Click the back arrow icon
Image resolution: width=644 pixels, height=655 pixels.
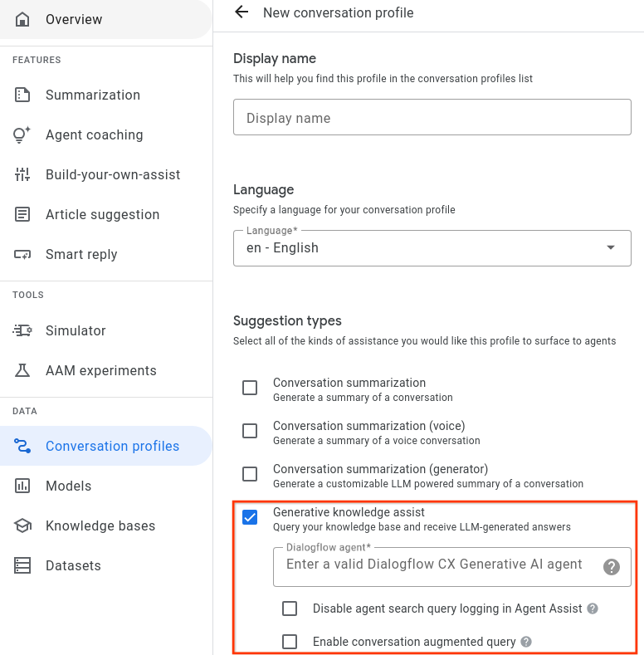(242, 12)
